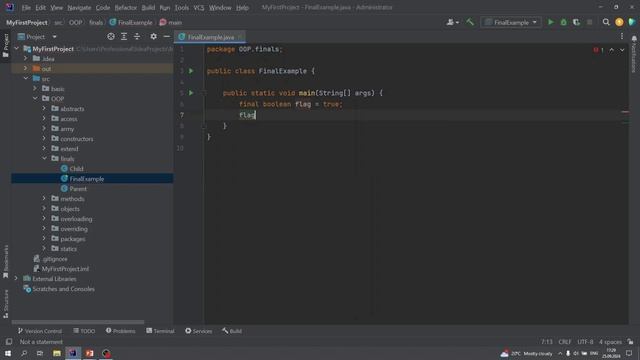Open the Version Control tool window
Screen dimensions: 640x360
pos(40,331)
